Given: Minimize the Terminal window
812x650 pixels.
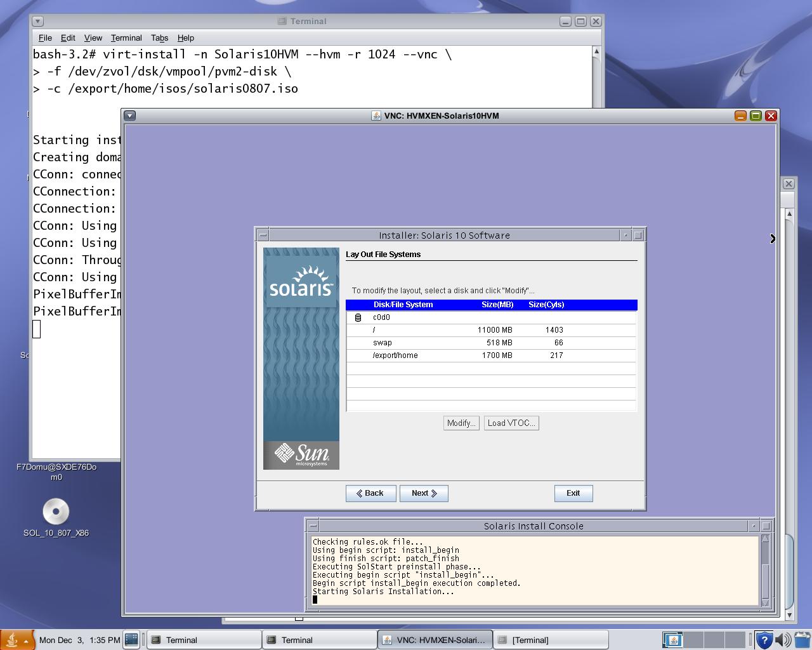Looking at the screenshot, I should (x=565, y=21).
